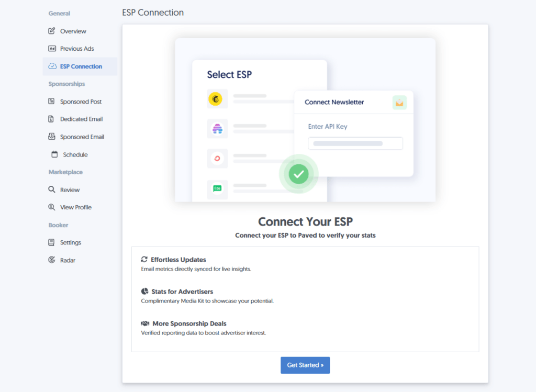Viewport: 536px width, 392px height.
Task: Click the Get Started button
Action: coord(305,365)
